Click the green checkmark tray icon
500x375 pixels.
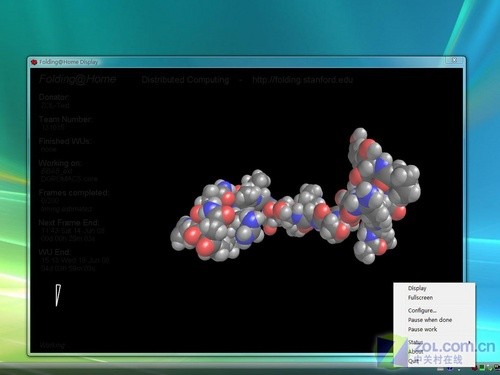[x=489, y=368]
